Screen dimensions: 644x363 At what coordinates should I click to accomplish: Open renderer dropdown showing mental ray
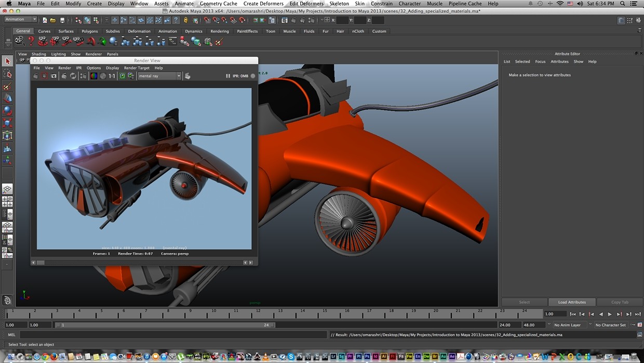coord(159,76)
